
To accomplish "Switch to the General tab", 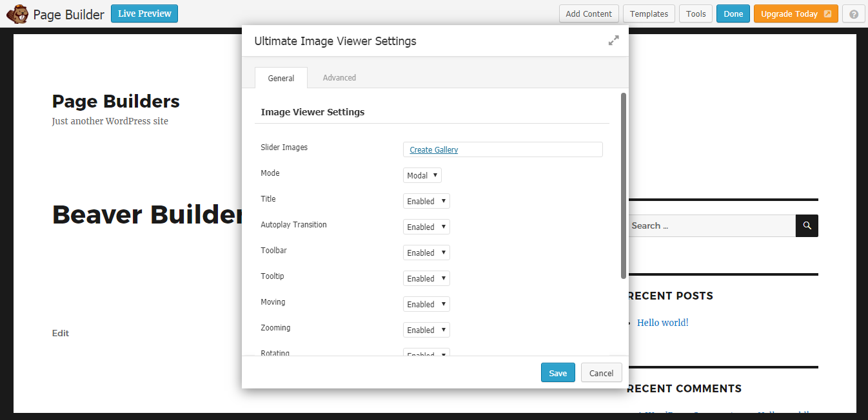I will (x=281, y=78).
